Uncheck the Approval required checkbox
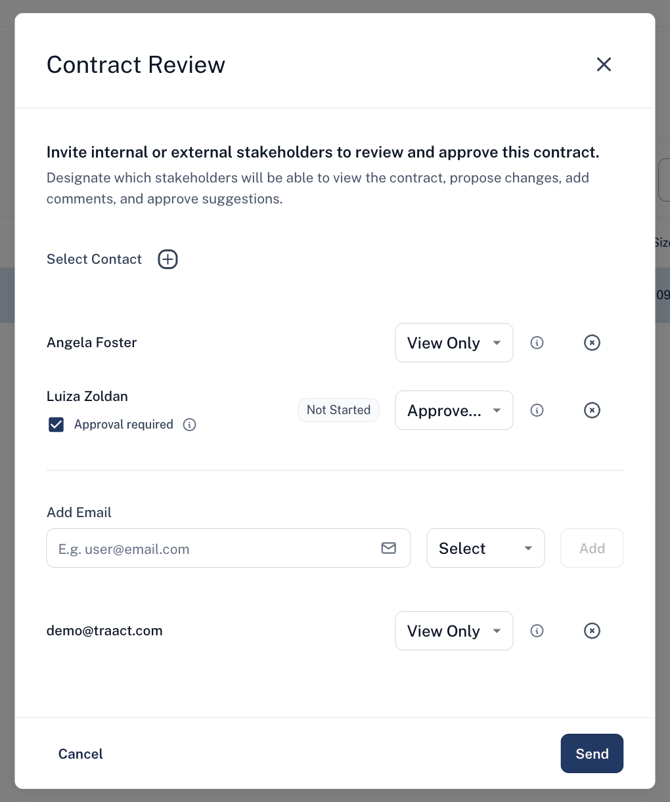Screen dimensions: 670x802 pos(56,425)
